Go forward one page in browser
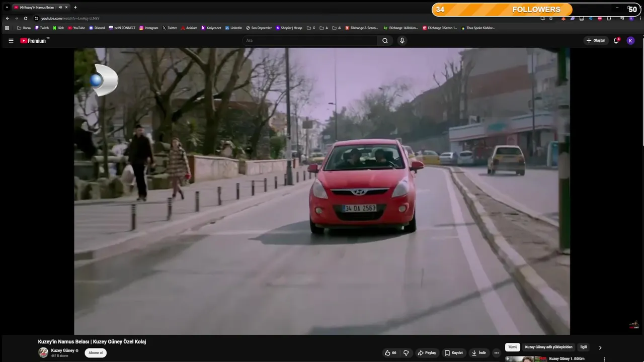The width and height of the screenshot is (644, 362). coord(16,18)
